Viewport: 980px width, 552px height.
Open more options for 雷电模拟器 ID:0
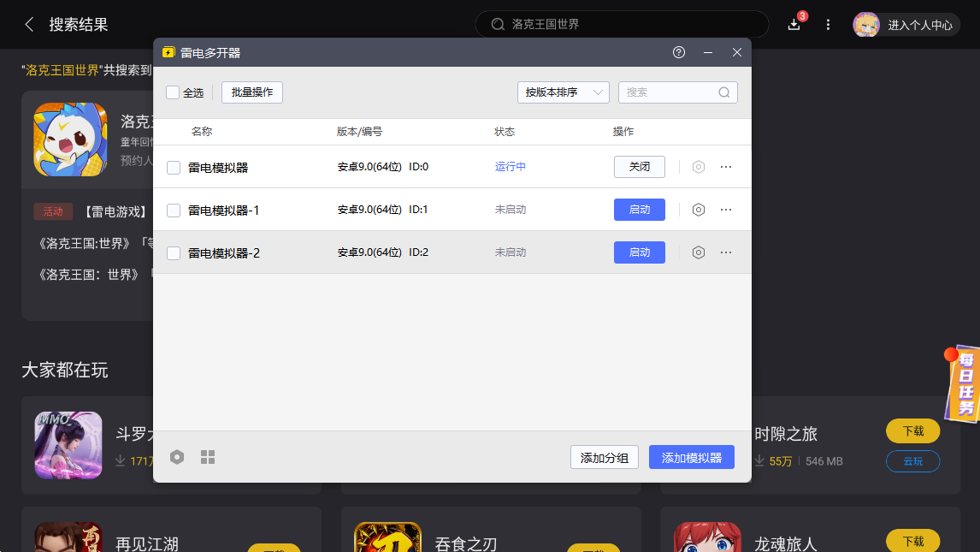(x=726, y=167)
